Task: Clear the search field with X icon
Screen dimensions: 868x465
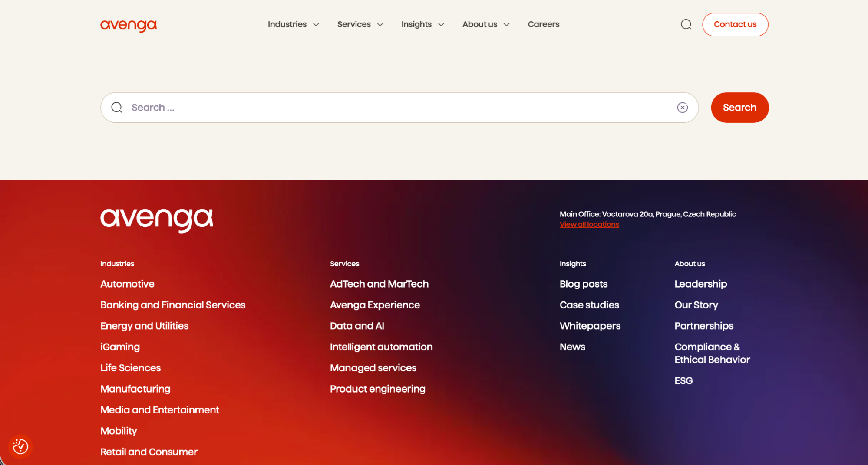Action: (x=682, y=108)
